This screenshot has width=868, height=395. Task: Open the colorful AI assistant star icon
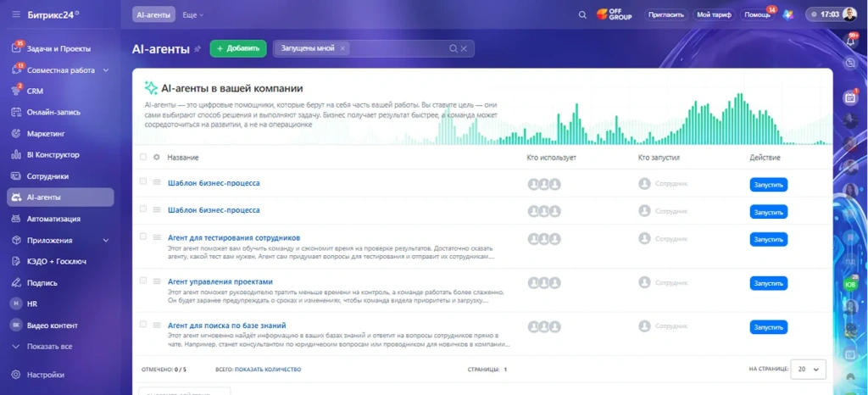[x=787, y=15]
